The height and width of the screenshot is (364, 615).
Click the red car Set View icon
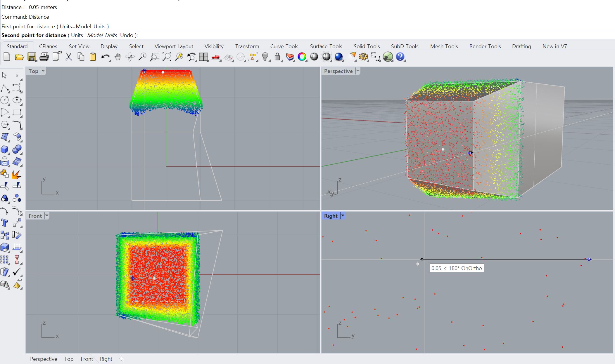click(x=216, y=57)
